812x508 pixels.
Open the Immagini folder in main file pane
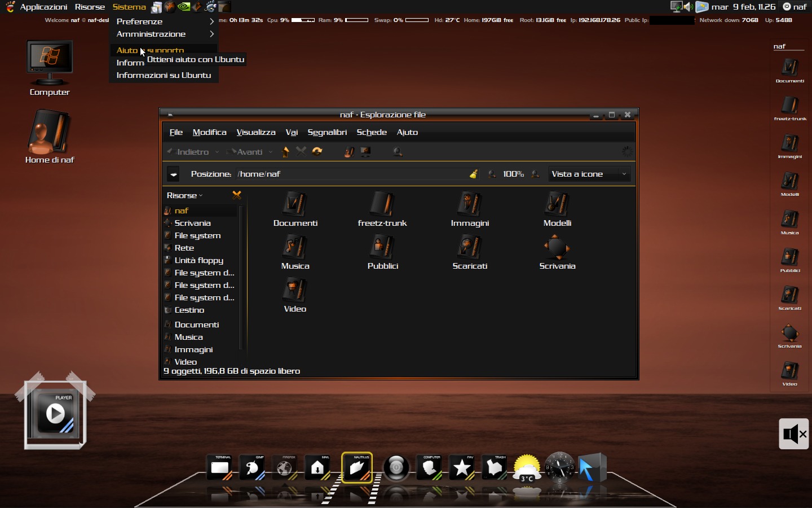(x=470, y=209)
